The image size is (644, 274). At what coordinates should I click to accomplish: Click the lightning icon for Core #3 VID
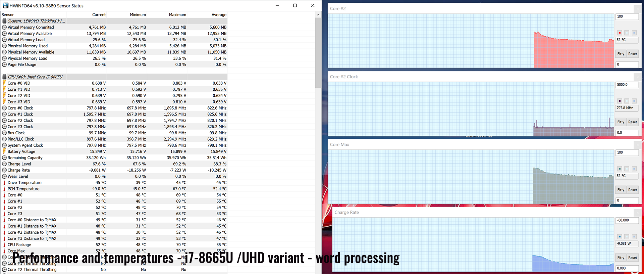tap(4, 102)
